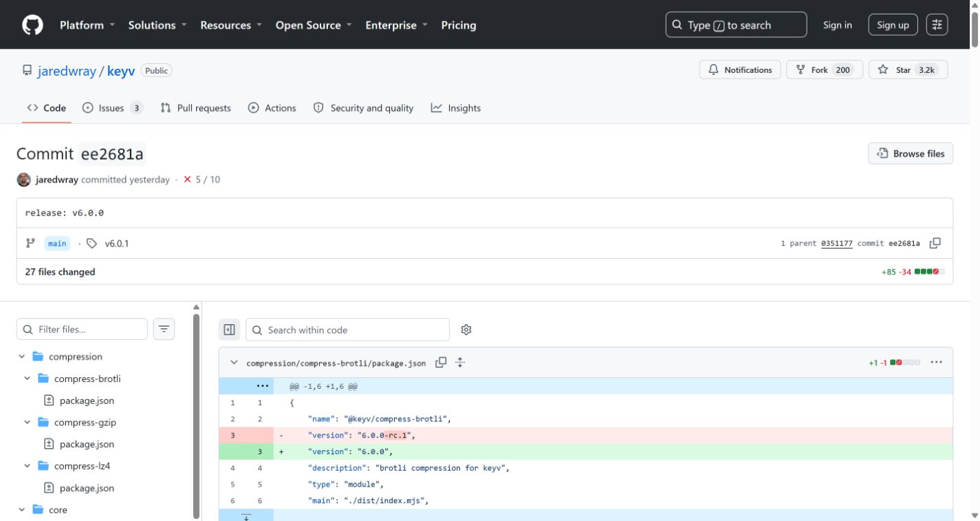The image size is (980, 521).
Task: Fork the keyv repository
Action: click(x=825, y=70)
